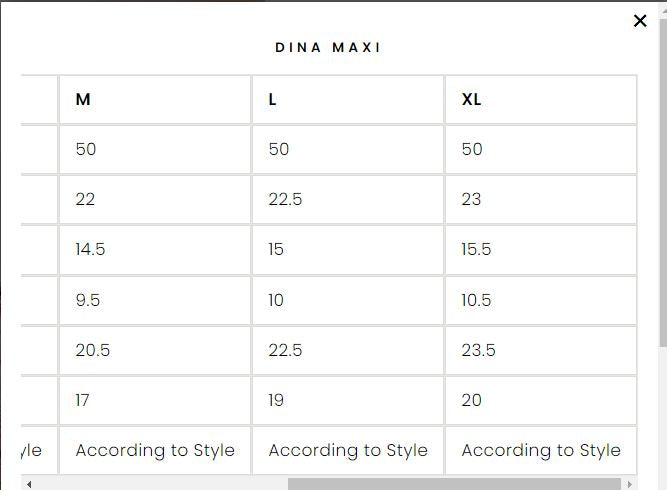This screenshot has width=667, height=490.
Task: Select the XL size column header
Action: [471, 100]
